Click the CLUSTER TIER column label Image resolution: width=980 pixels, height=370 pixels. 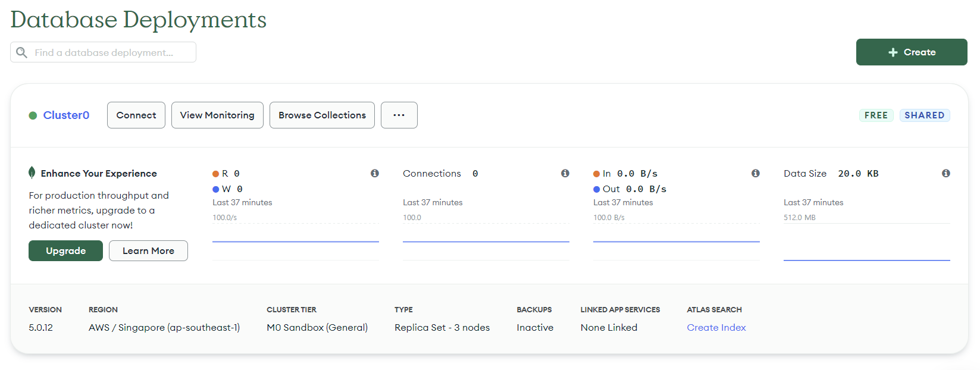click(292, 310)
